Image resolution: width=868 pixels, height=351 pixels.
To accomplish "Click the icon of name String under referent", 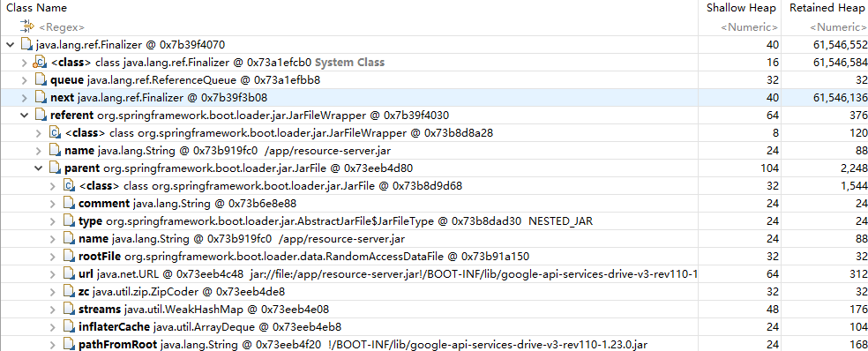I will tap(55, 151).
